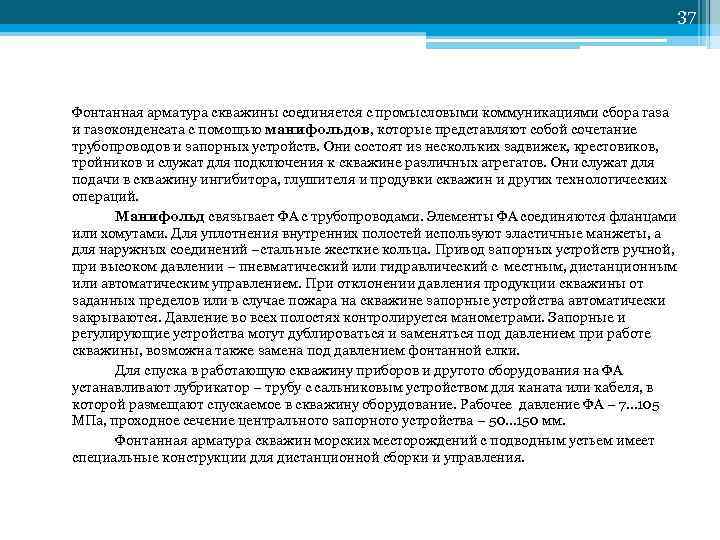This screenshot has height=540, width=720.
Task: Click the line beginning "трубопроводов и запорных устройств"
Action: click(366, 147)
